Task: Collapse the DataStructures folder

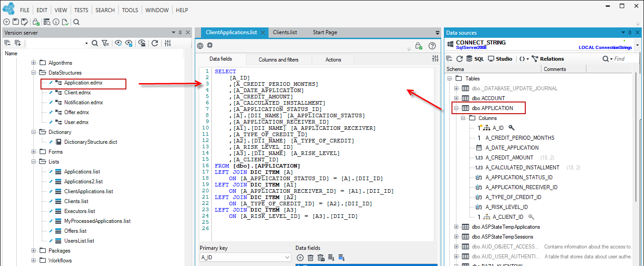Action: [x=34, y=73]
